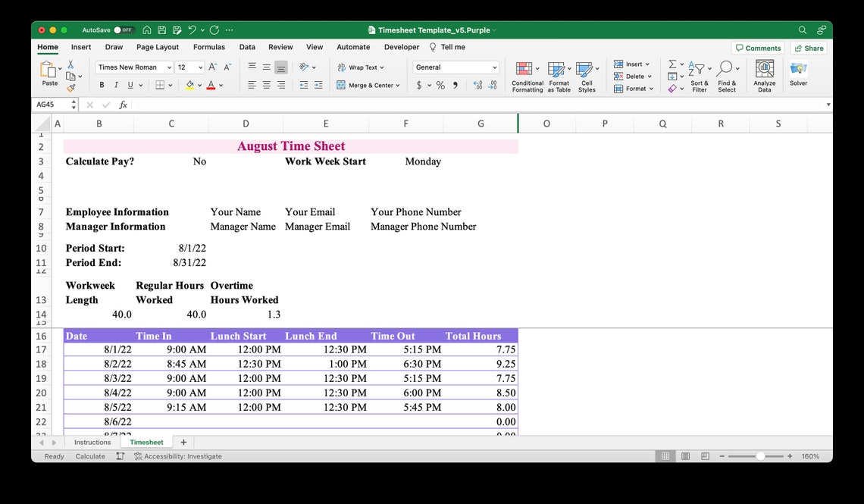Click the Share button

(808, 47)
